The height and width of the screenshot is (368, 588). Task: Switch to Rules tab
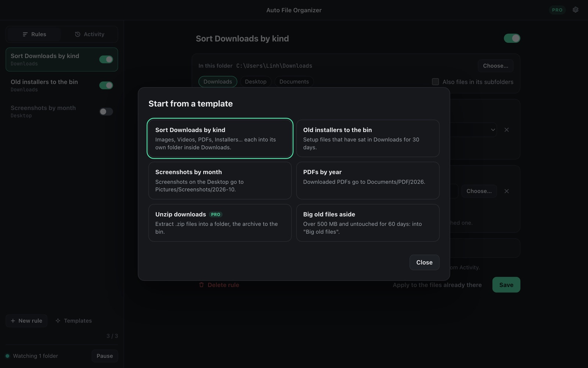click(34, 34)
